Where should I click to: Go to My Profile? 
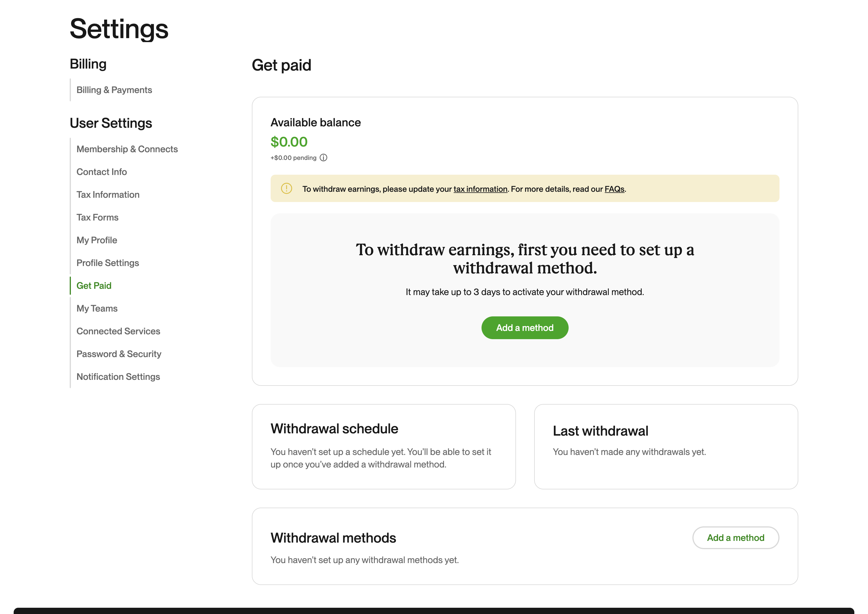(x=97, y=240)
